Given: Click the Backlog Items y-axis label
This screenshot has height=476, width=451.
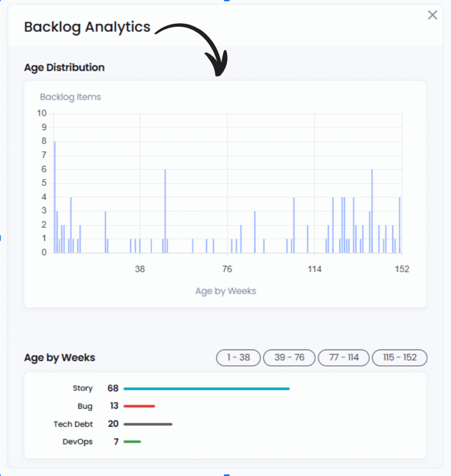Looking at the screenshot, I should (x=70, y=97).
